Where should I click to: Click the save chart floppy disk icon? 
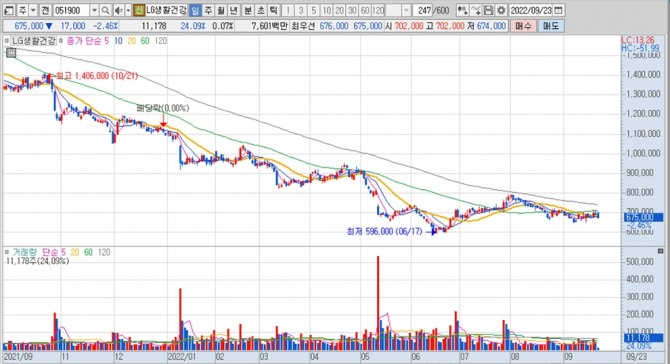click(488, 10)
